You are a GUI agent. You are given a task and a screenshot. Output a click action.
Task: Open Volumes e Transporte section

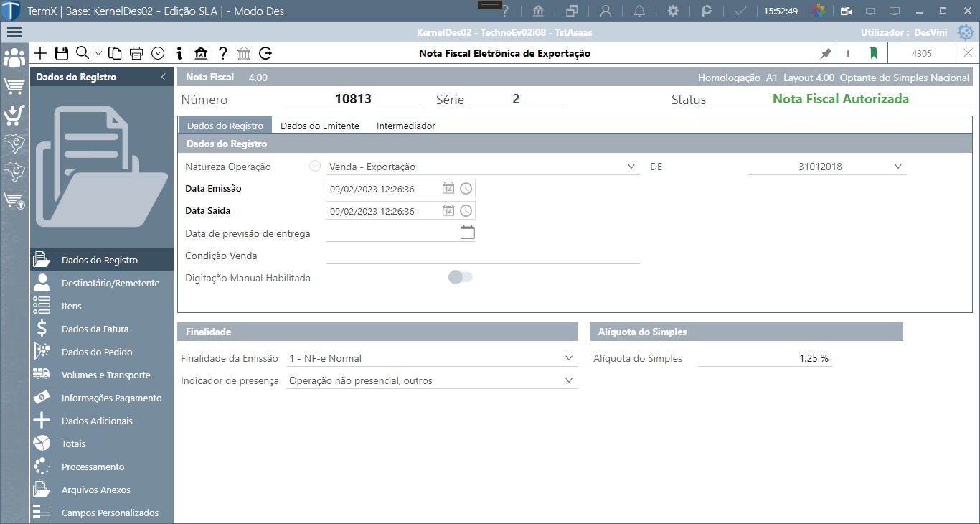click(102, 375)
